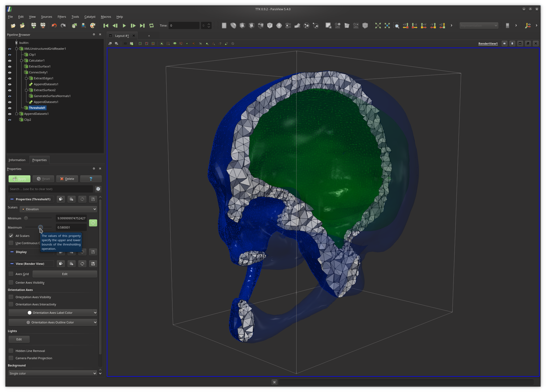Click the Delete button

click(67, 179)
